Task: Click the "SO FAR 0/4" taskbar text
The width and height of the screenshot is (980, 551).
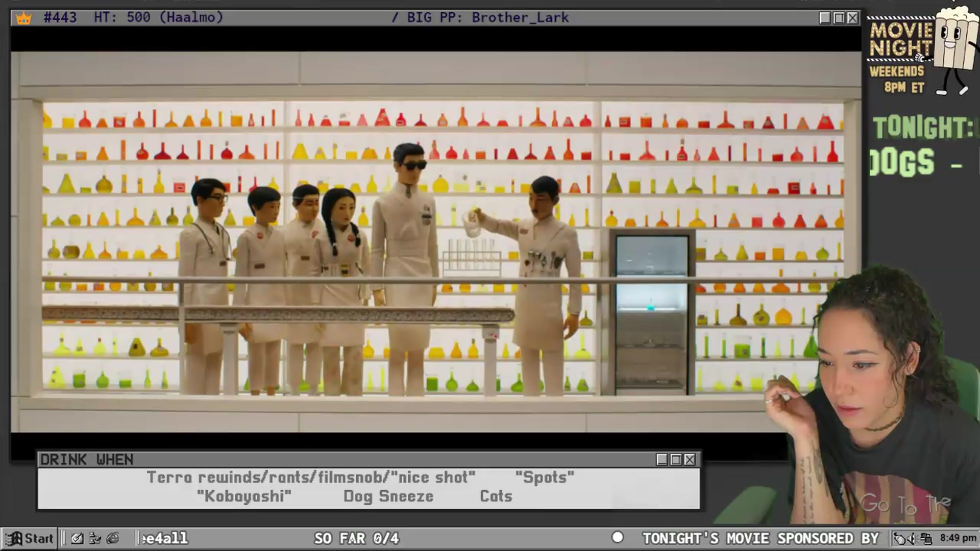Action: click(357, 538)
